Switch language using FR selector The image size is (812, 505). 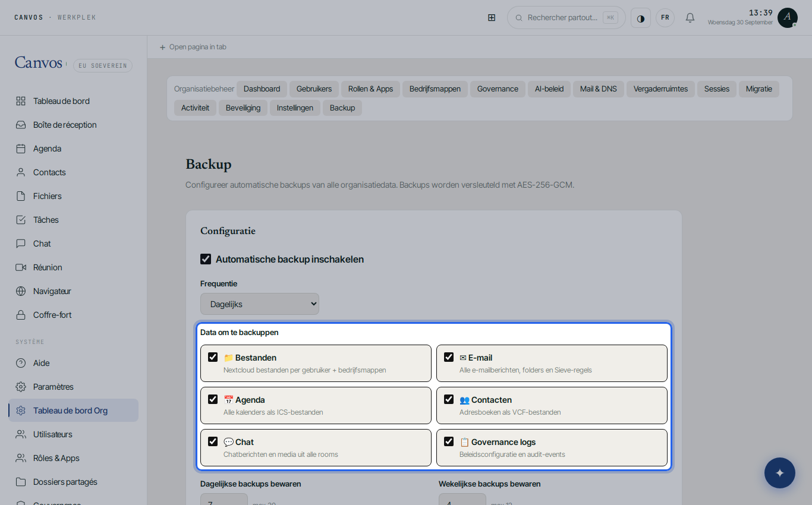pos(665,18)
